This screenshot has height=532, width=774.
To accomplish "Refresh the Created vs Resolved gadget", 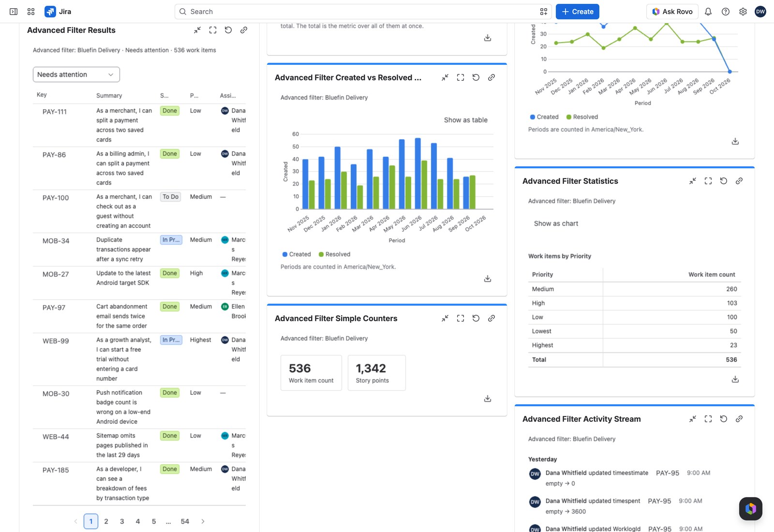I will [476, 77].
